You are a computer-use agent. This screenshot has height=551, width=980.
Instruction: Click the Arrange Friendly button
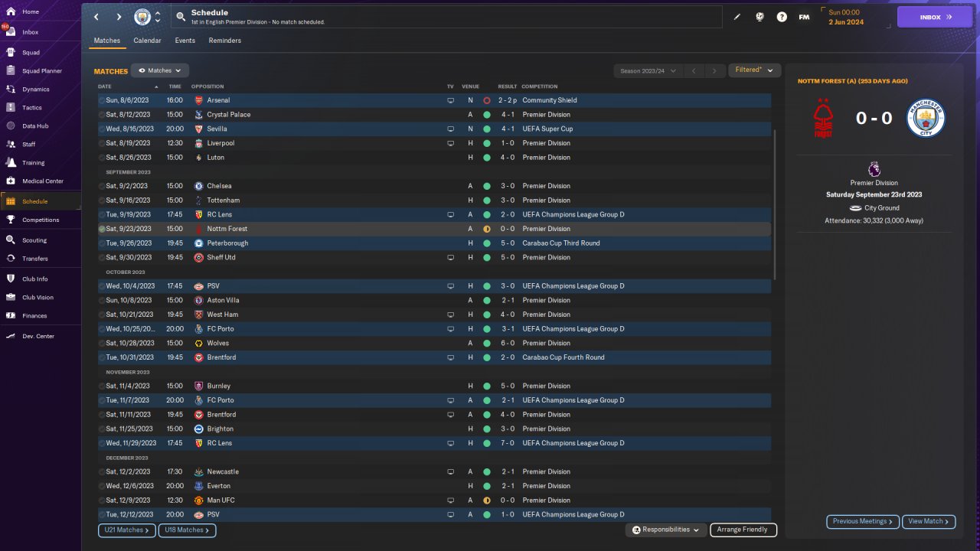point(743,530)
